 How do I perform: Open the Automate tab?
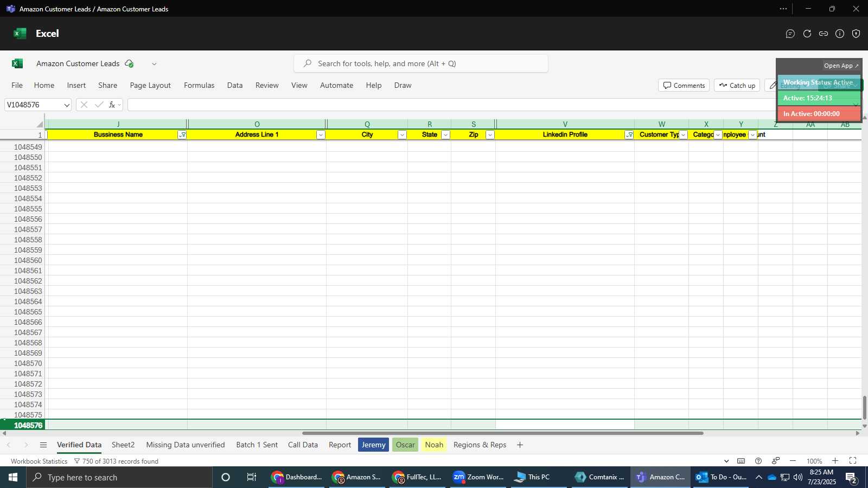pyautogui.click(x=336, y=85)
